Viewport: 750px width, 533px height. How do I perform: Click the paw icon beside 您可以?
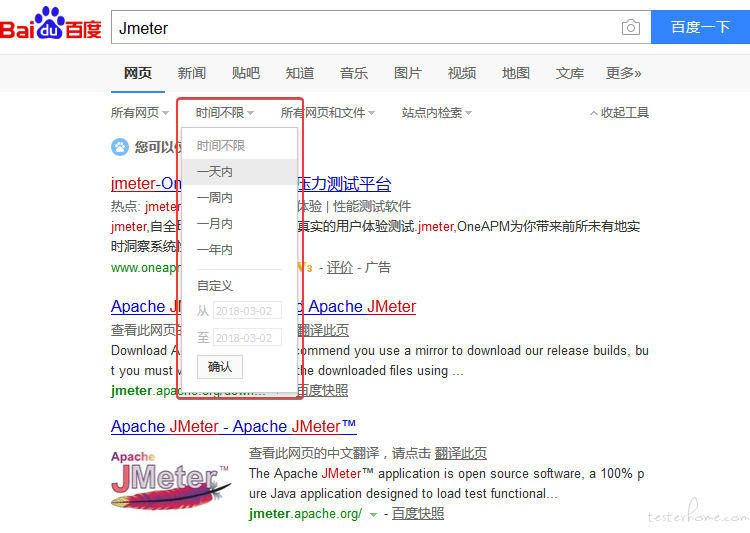pyautogui.click(x=120, y=146)
